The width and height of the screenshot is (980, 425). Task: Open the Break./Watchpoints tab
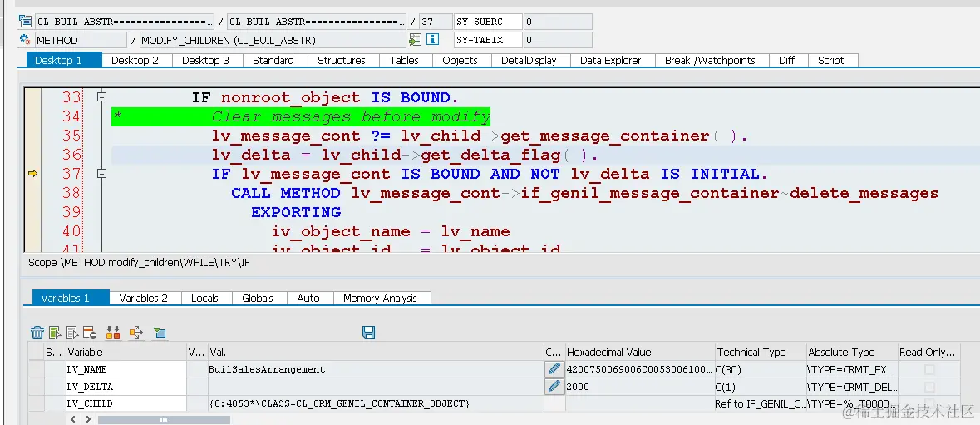[710, 61]
